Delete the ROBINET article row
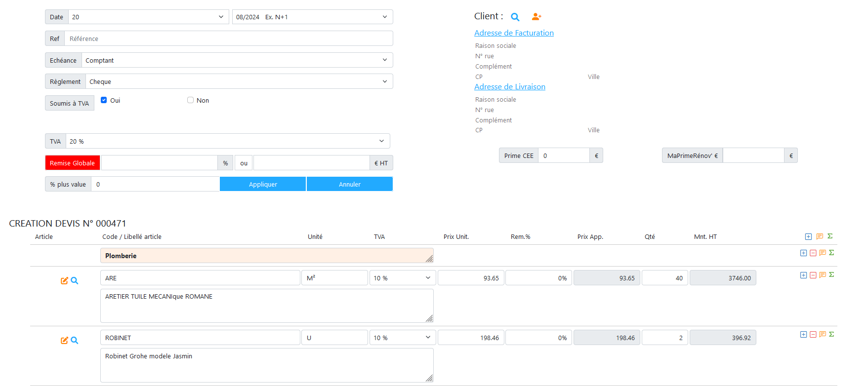868x386 pixels. click(x=813, y=334)
